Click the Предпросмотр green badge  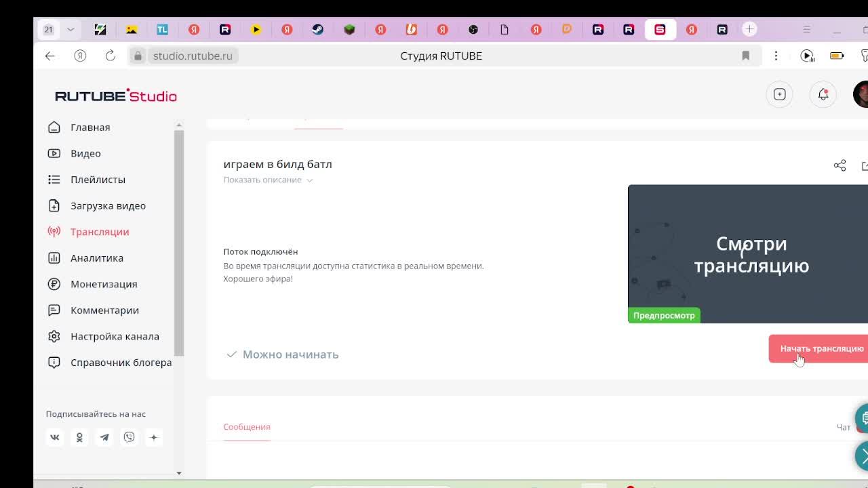[664, 315]
